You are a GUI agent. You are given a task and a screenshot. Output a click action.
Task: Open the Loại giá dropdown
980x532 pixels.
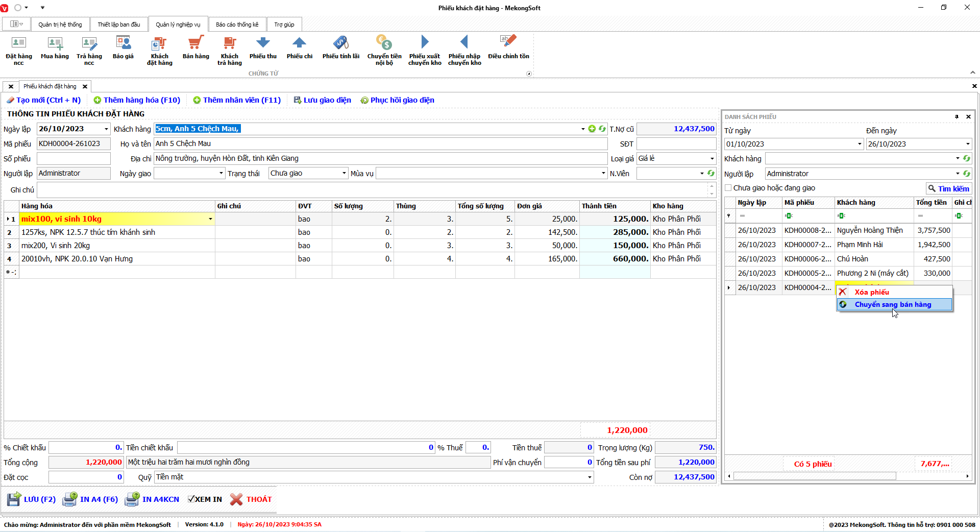tap(712, 159)
